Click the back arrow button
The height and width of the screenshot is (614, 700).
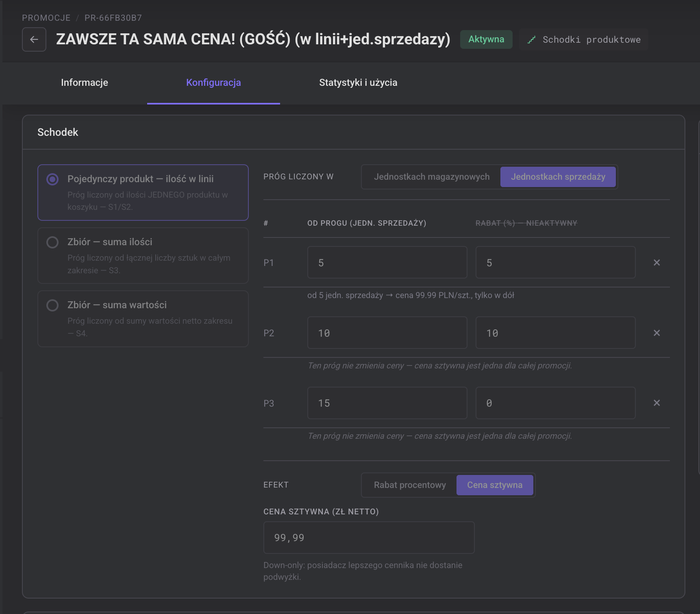click(x=34, y=39)
